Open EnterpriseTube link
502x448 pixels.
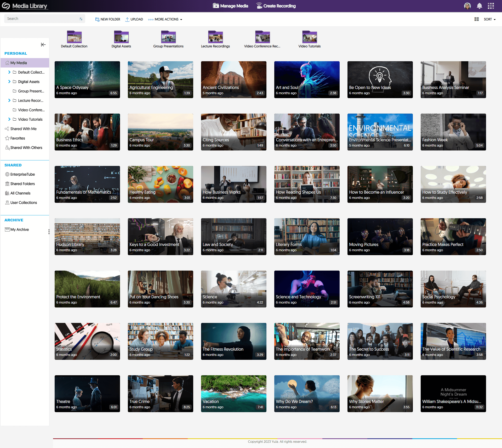[x=22, y=174]
